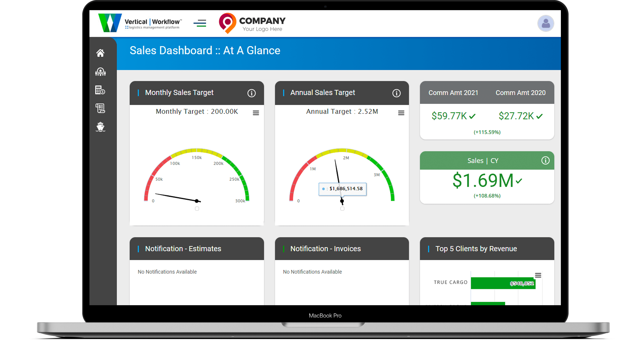Show info for Annual Sales Target
644x348 pixels.
pos(396,93)
